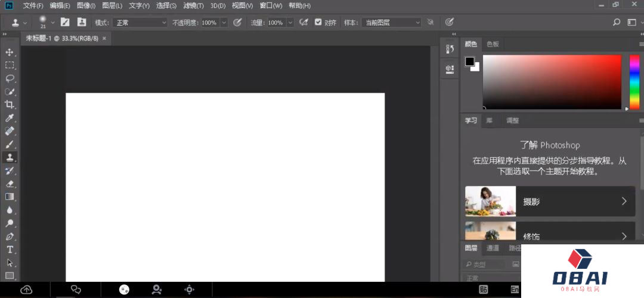Viewport: 644px width, 298px height.
Task: Click the 不透明度 100% input field
Action: click(210, 23)
